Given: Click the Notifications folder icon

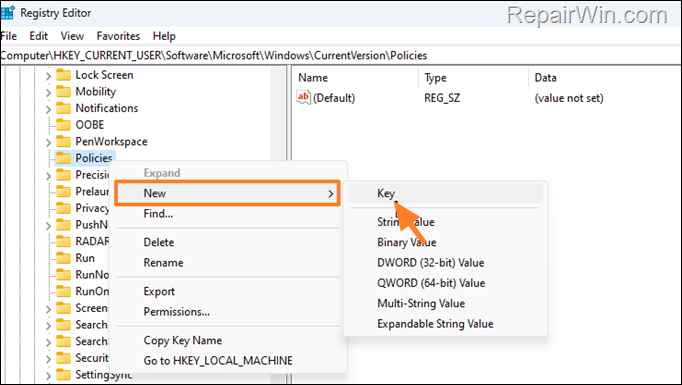Looking at the screenshot, I should [x=64, y=108].
